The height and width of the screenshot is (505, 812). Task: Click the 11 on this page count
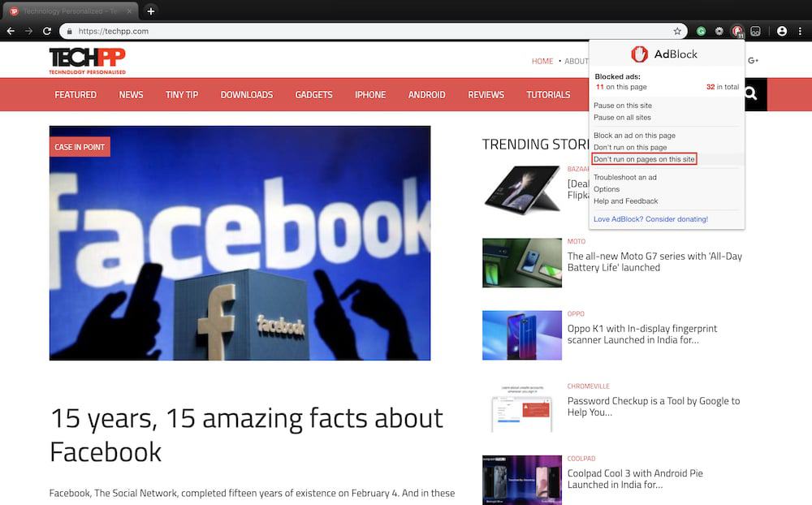click(621, 87)
